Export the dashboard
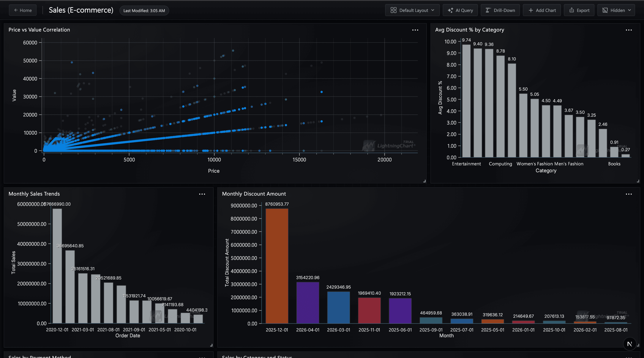This screenshot has width=644, height=358. pyautogui.click(x=579, y=10)
